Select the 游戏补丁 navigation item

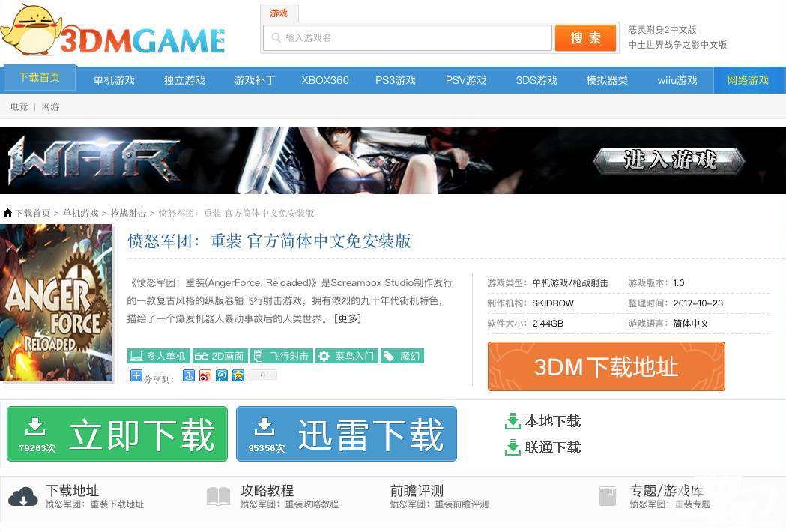pyautogui.click(x=254, y=80)
